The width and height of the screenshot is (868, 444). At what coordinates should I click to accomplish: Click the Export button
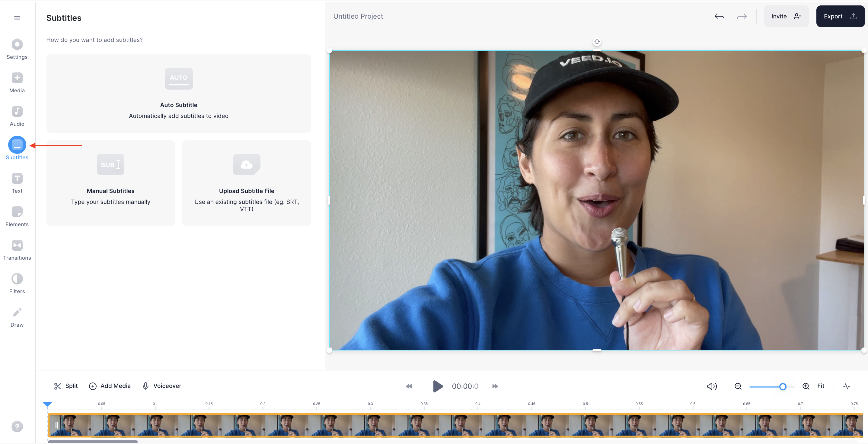coord(840,16)
